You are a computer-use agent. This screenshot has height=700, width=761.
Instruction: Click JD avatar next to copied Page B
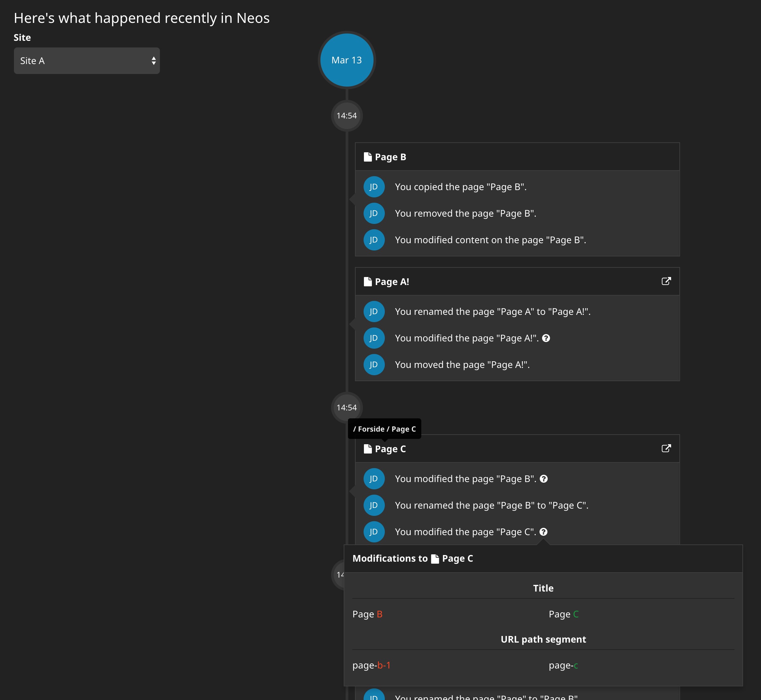(374, 187)
